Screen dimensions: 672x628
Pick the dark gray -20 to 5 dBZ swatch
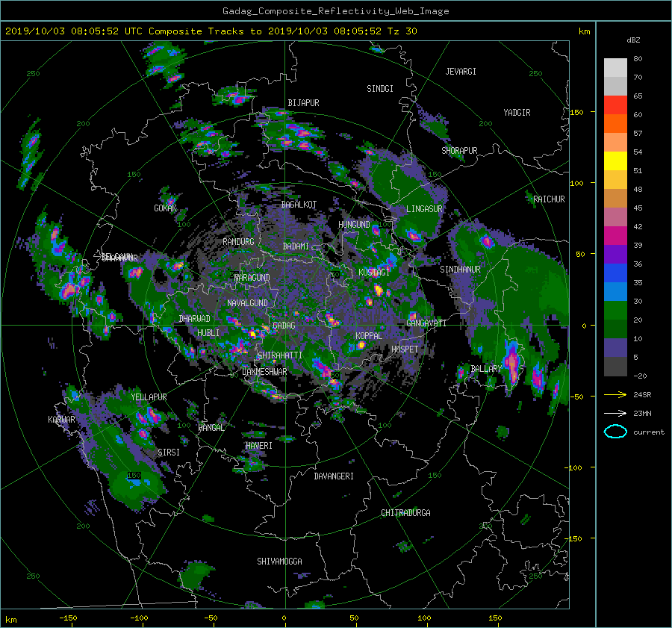point(615,366)
